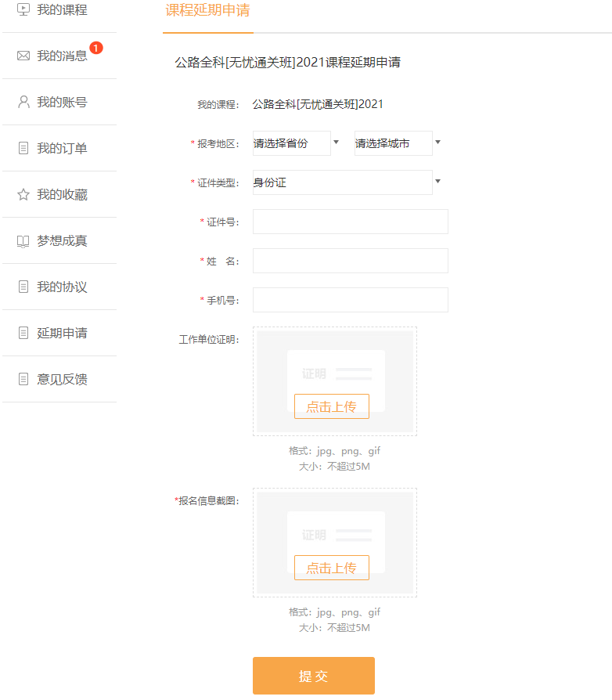Viewport: 612px width, 700px height.
Task: Click the 我的消息 envelope icon
Action: (23, 56)
